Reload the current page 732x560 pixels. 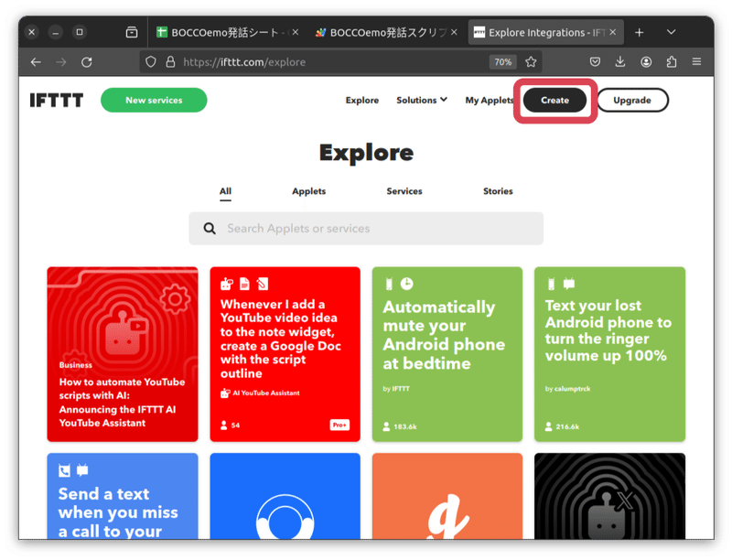pos(87,62)
